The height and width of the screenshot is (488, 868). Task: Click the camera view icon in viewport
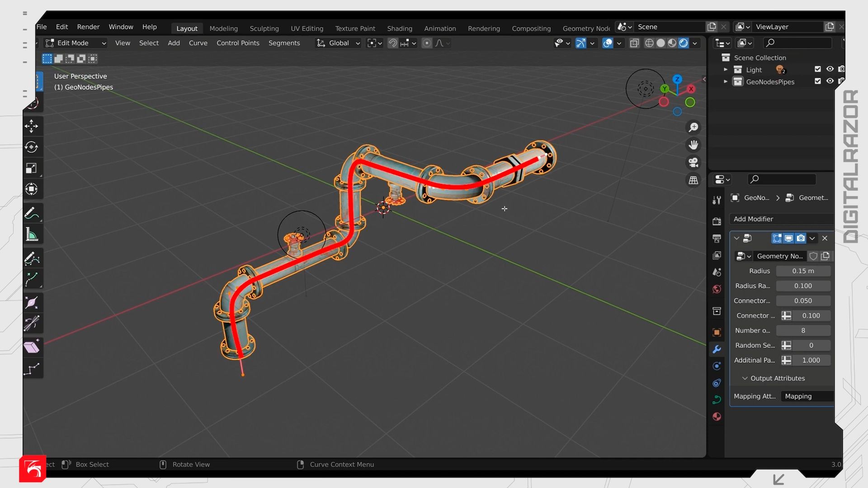point(693,162)
